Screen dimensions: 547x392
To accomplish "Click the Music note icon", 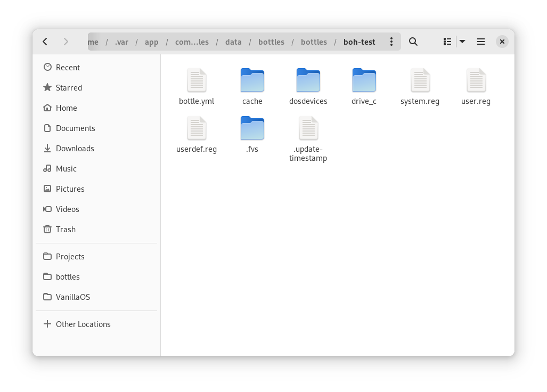I will pyautogui.click(x=47, y=168).
